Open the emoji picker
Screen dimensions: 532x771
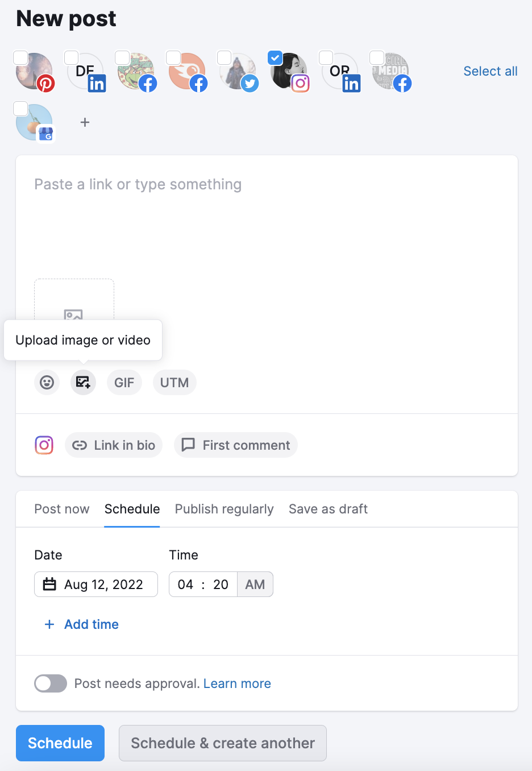[x=47, y=382]
